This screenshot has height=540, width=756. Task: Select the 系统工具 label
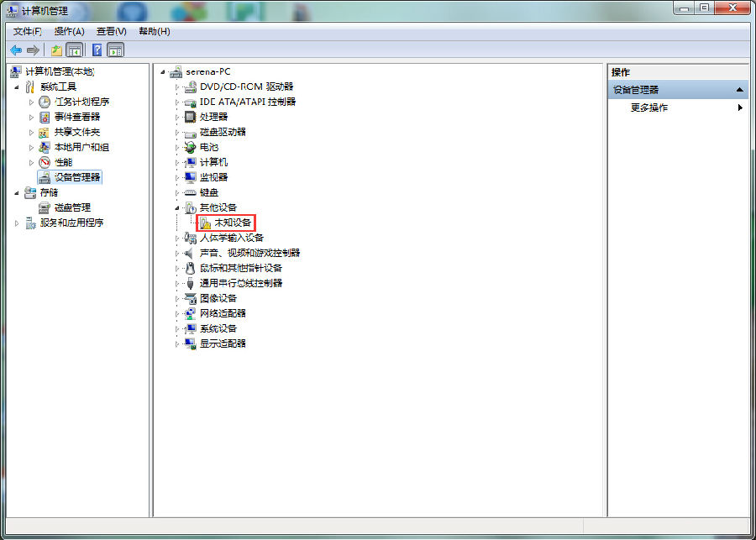point(58,87)
